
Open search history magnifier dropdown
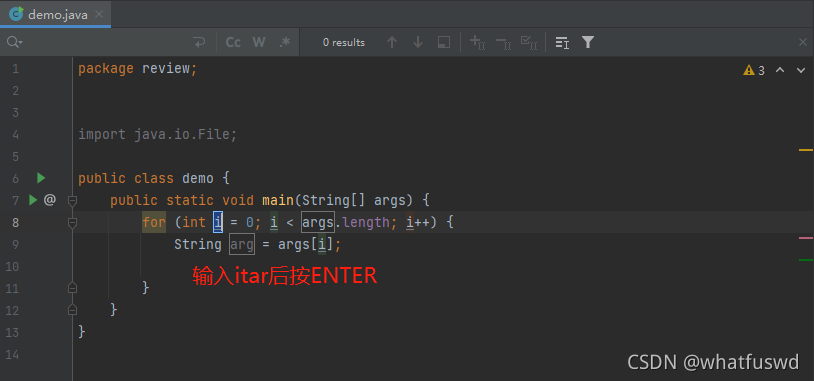click(x=15, y=43)
